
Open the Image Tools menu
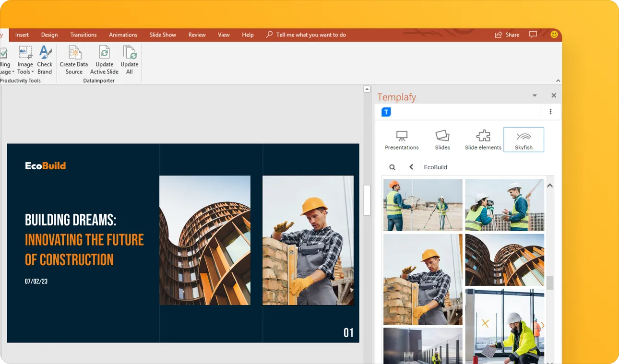pyautogui.click(x=25, y=60)
